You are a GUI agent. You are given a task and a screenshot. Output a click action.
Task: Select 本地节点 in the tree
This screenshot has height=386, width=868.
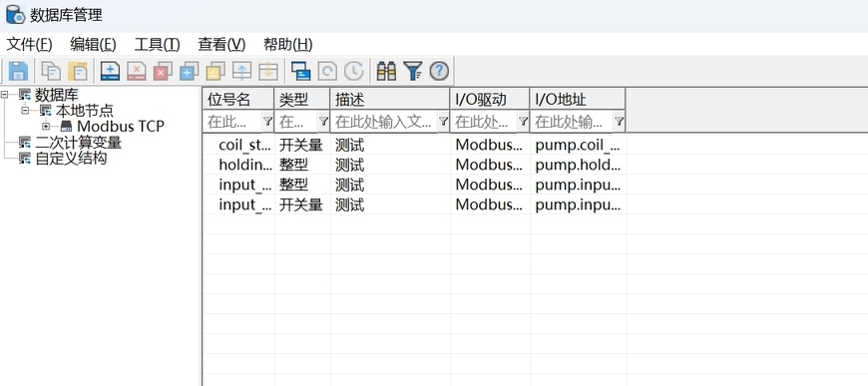[85, 111]
